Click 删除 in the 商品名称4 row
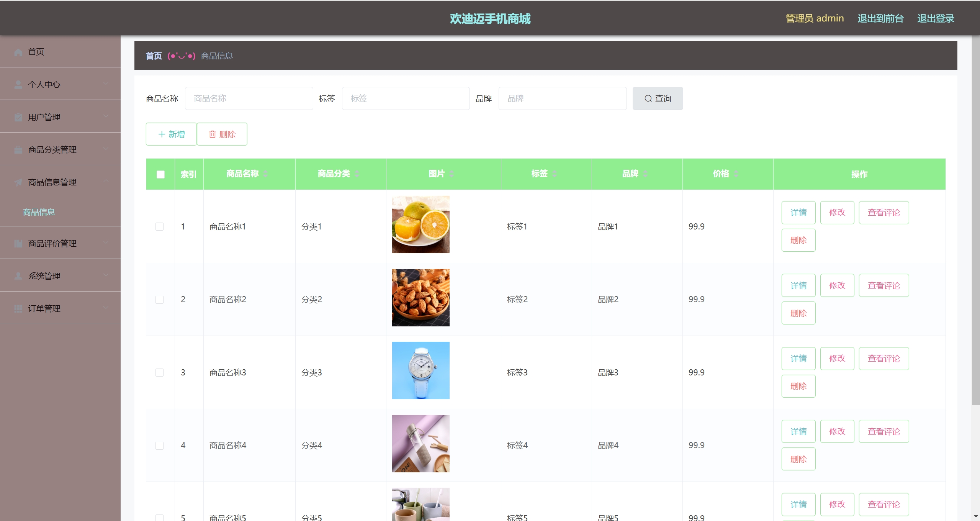The width and height of the screenshot is (980, 521). 798,459
